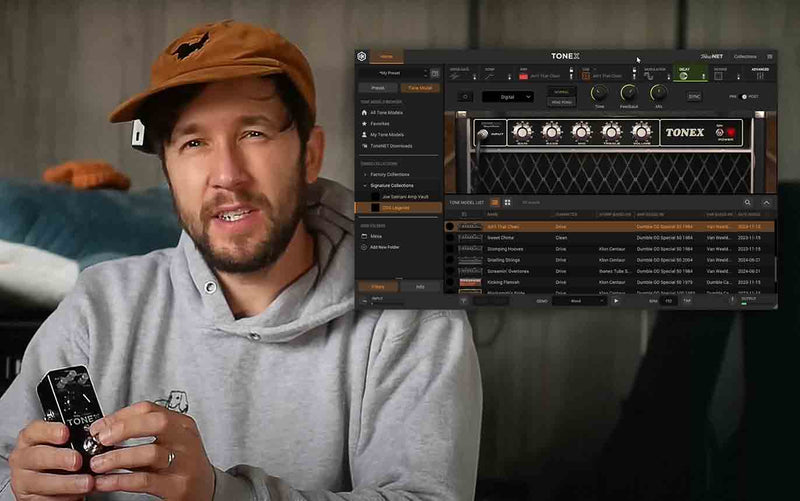Toggle the Pre/Post switch
Screen dimensions: 800x501
(x=744, y=96)
